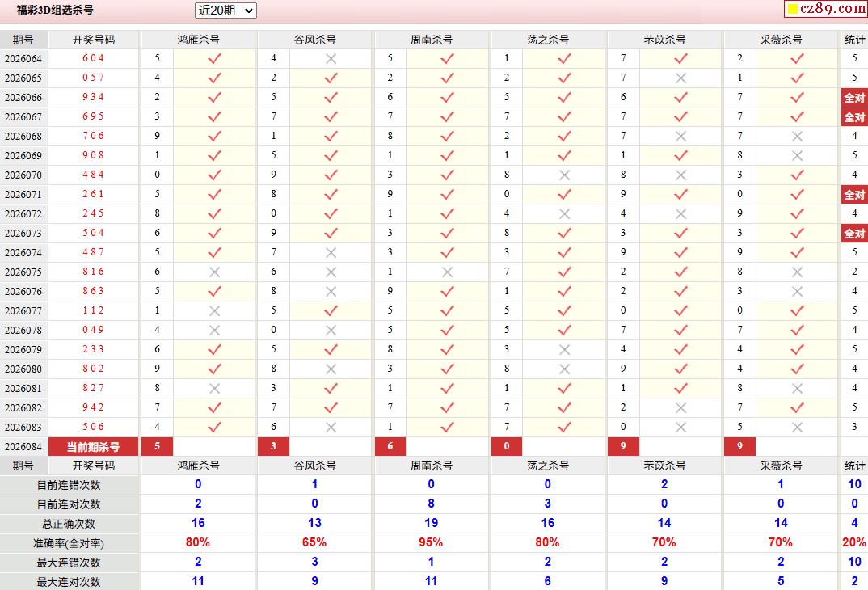
Task: Click winning numbers 6 0 4
Action: click(x=93, y=58)
